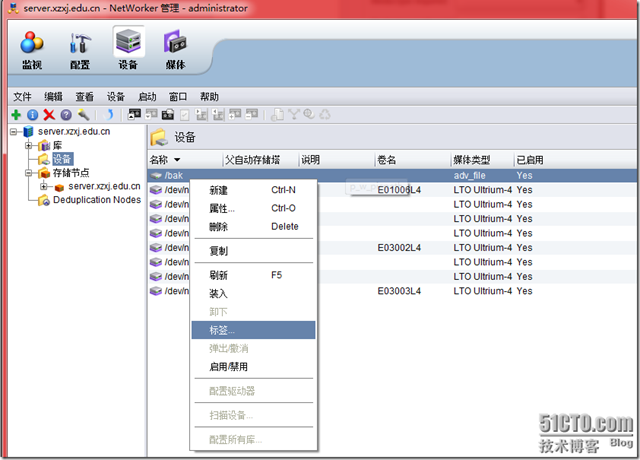
Task: Choose 启用/禁用 from the context menu
Action: 253,367
